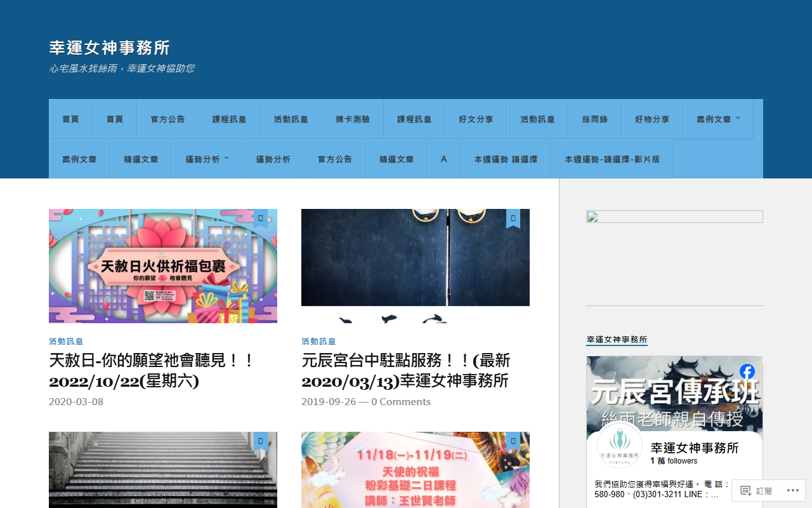This screenshot has width=812, height=508.
Task: Click bookmark icon on dark door thumbnail
Action: 513,218
